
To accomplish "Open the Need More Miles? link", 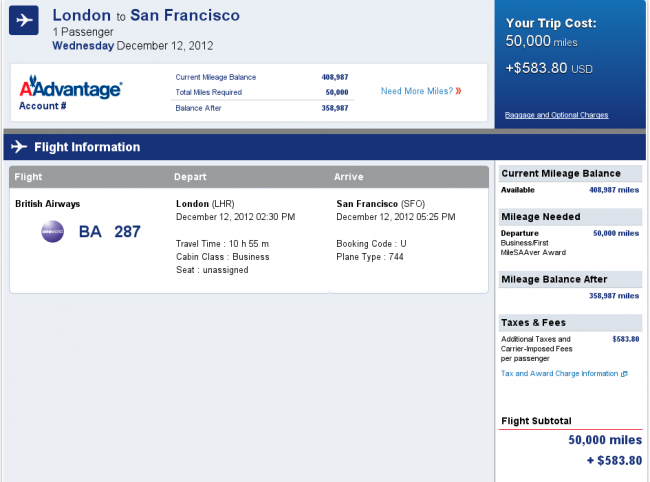I will [x=416, y=91].
